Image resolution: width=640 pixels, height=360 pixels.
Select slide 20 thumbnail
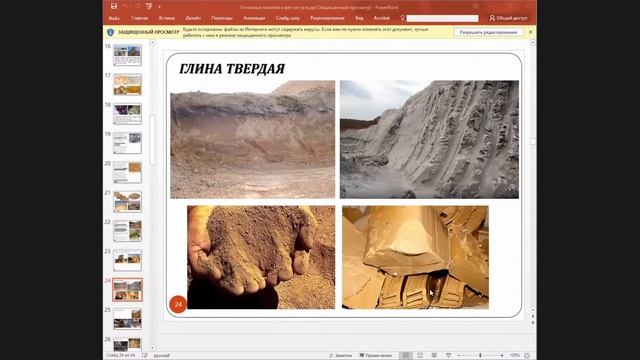coord(127,172)
